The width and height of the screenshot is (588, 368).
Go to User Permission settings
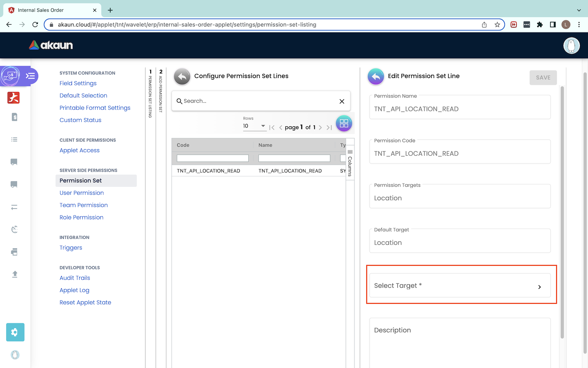tap(82, 193)
